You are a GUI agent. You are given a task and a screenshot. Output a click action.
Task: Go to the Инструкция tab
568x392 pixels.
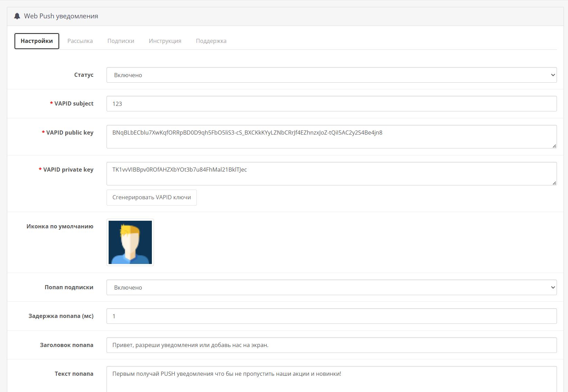[165, 41]
